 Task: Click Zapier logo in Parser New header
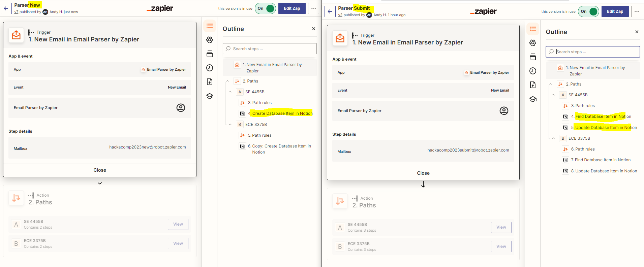coord(160,8)
